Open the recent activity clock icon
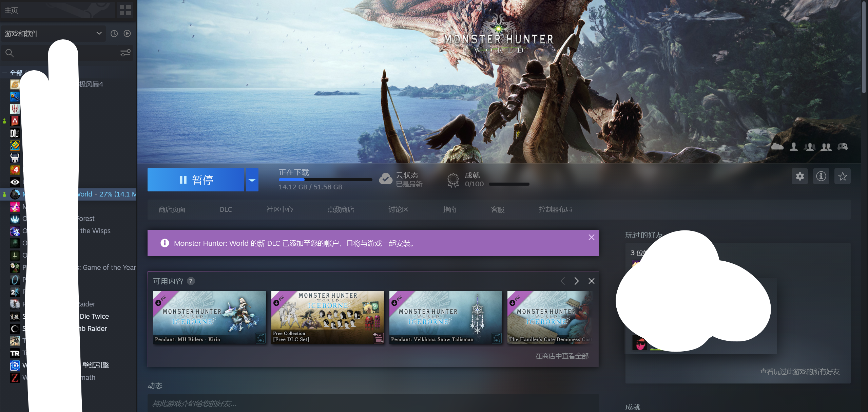Viewport: 868px width, 412px height. [x=114, y=34]
